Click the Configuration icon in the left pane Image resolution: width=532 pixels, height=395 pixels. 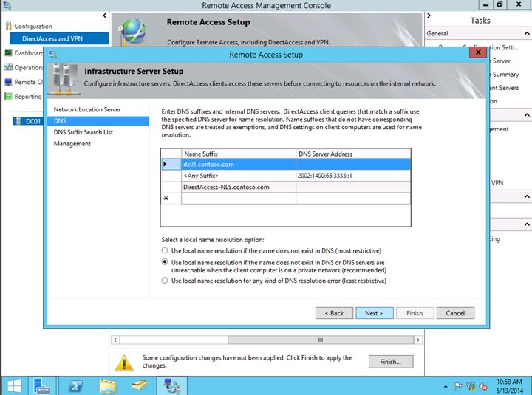click(x=8, y=26)
